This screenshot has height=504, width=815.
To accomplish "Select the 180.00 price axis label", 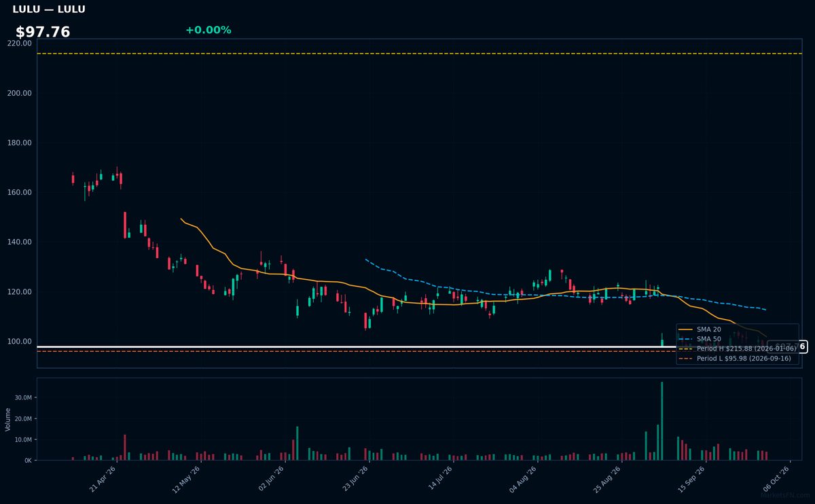I will pyautogui.click(x=20, y=143).
